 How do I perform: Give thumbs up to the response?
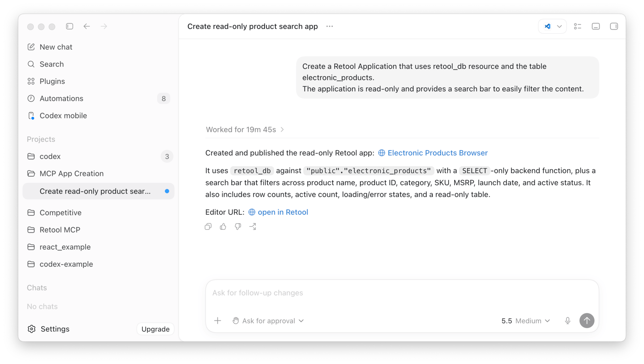[x=223, y=226]
